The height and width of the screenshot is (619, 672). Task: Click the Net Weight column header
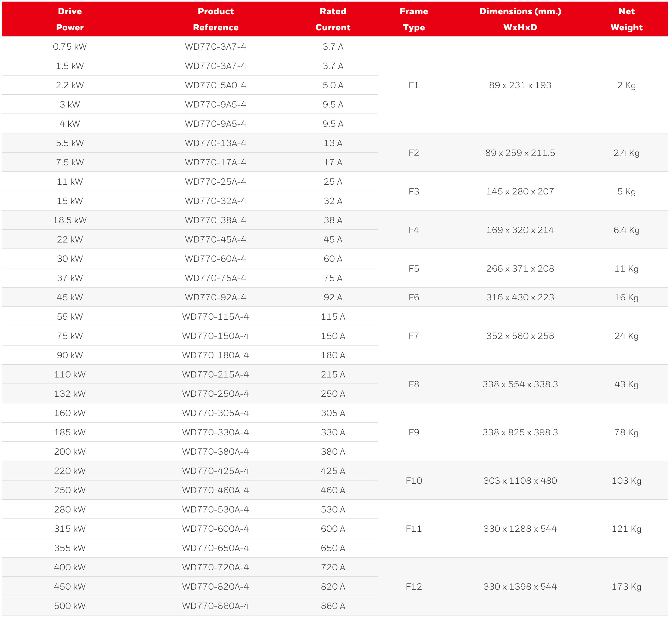[626, 19]
